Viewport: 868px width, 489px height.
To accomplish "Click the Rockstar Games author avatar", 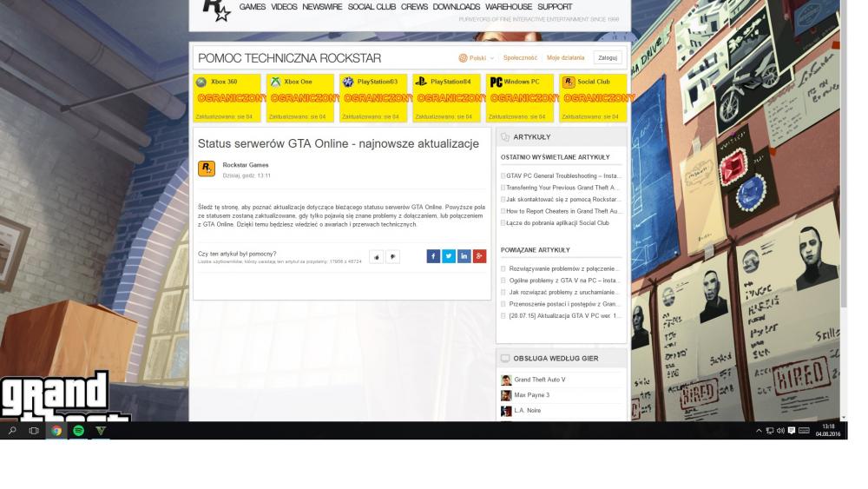I will pos(207,169).
